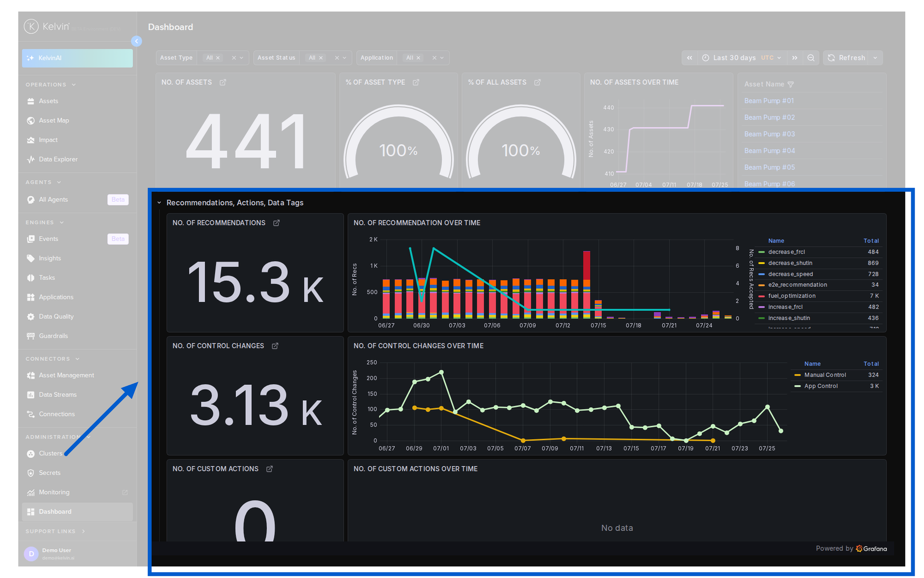Viewport: 924px width, 578px height.
Task: Open external link icon beside No. of Control Changes
Action: tap(275, 346)
